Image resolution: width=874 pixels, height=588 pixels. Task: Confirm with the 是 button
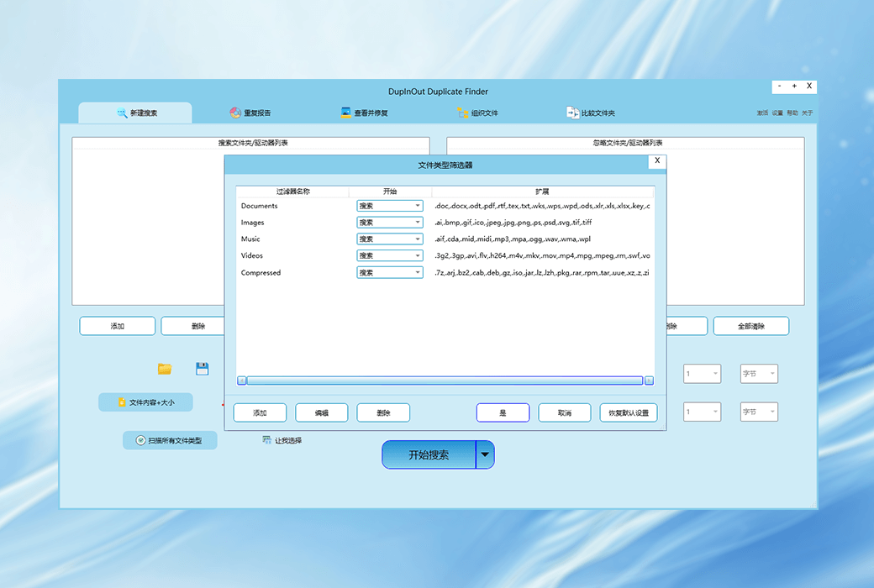[503, 413]
